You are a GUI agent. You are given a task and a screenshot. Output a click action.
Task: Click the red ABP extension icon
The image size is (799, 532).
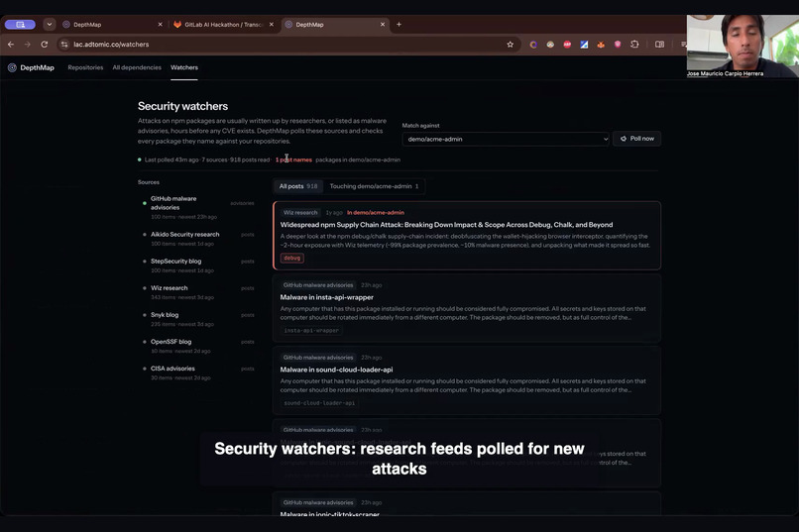[x=567, y=45]
